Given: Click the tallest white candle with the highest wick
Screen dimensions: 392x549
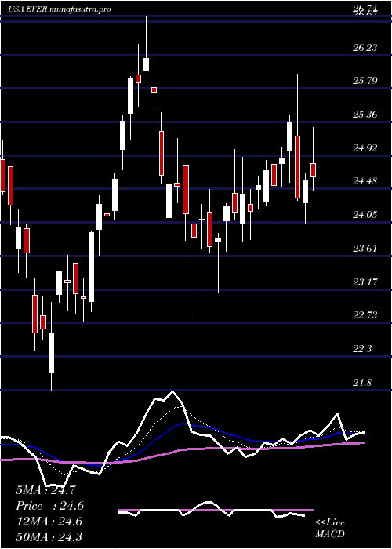Looking at the screenshot, I should click(x=147, y=64).
